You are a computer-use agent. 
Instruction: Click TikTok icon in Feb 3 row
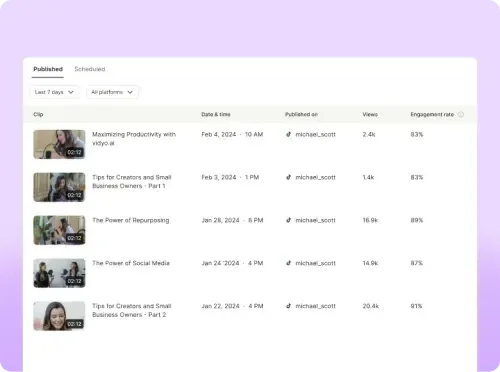(288, 177)
